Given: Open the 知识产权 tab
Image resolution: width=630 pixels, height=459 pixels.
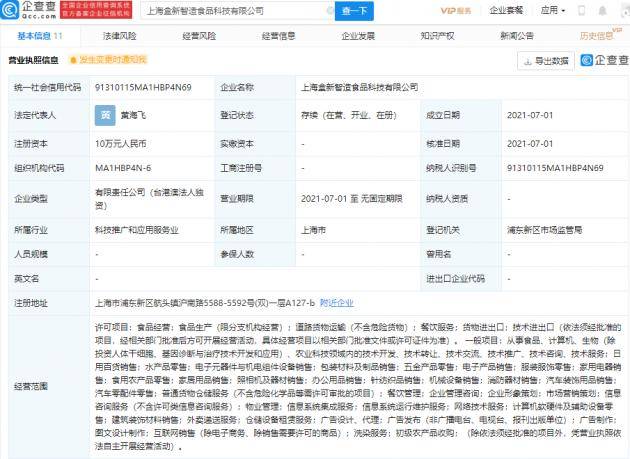Looking at the screenshot, I should pyautogui.click(x=438, y=36).
